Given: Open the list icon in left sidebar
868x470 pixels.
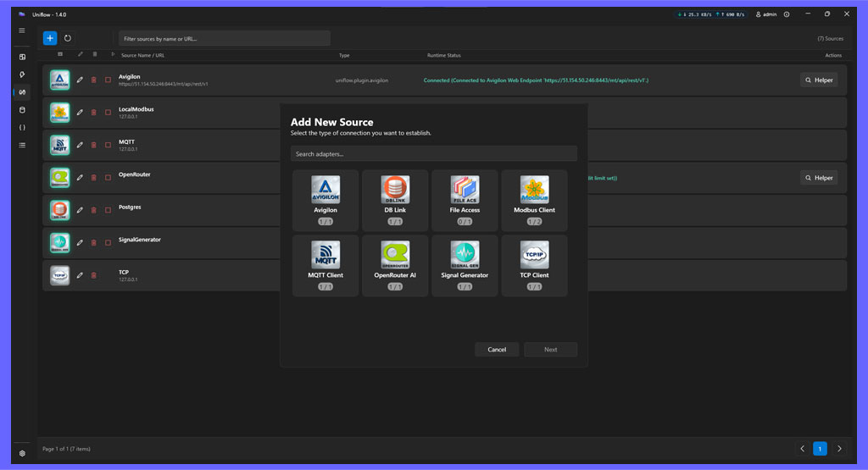Looking at the screenshot, I should (22, 146).
